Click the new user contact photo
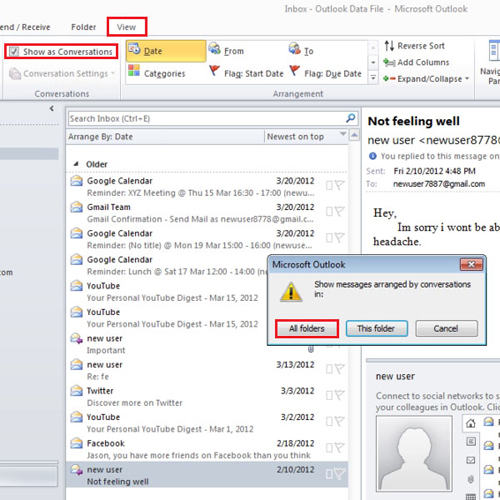 [x=414, y=453]
